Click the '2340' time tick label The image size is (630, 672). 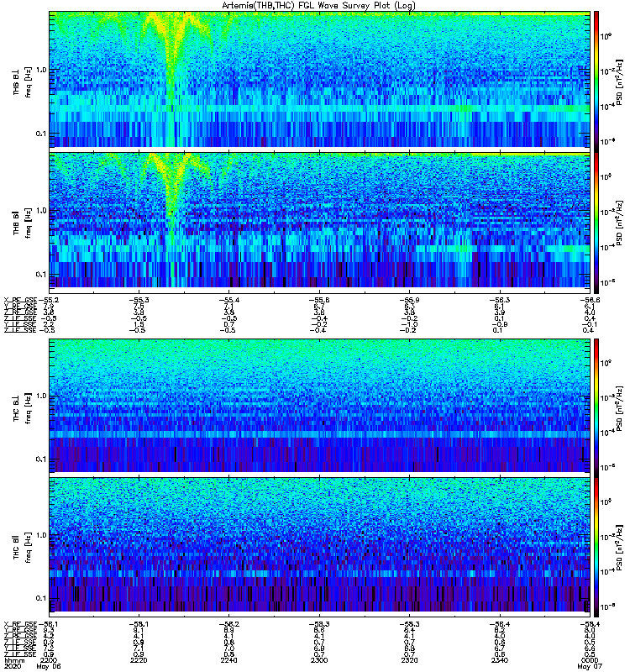click(499, 660)
